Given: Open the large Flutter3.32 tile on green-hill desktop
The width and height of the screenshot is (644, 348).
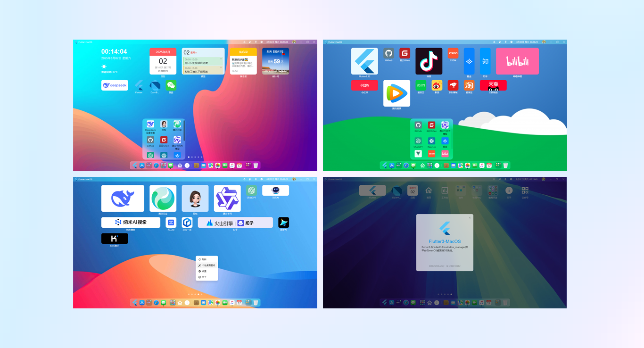Looking at the screenshot, I should tap(364, 61).
